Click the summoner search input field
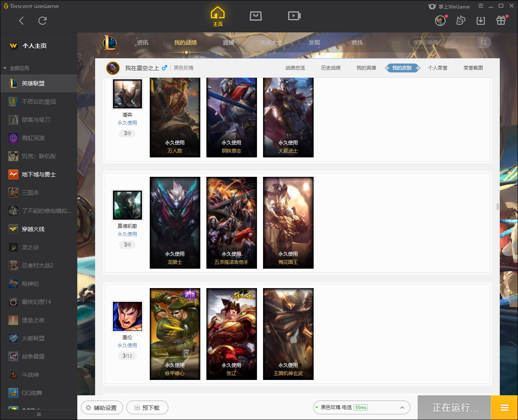This screenshot has width=518, height=420. 444,42
